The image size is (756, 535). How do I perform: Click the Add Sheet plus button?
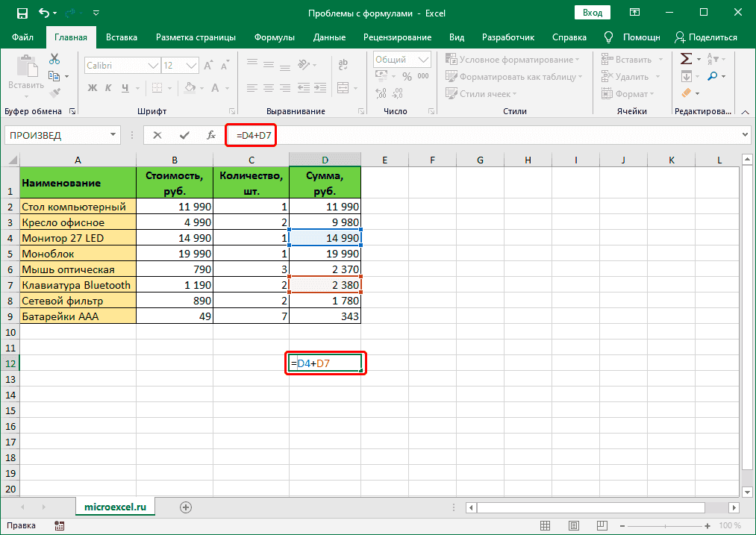tap(184, 507)
